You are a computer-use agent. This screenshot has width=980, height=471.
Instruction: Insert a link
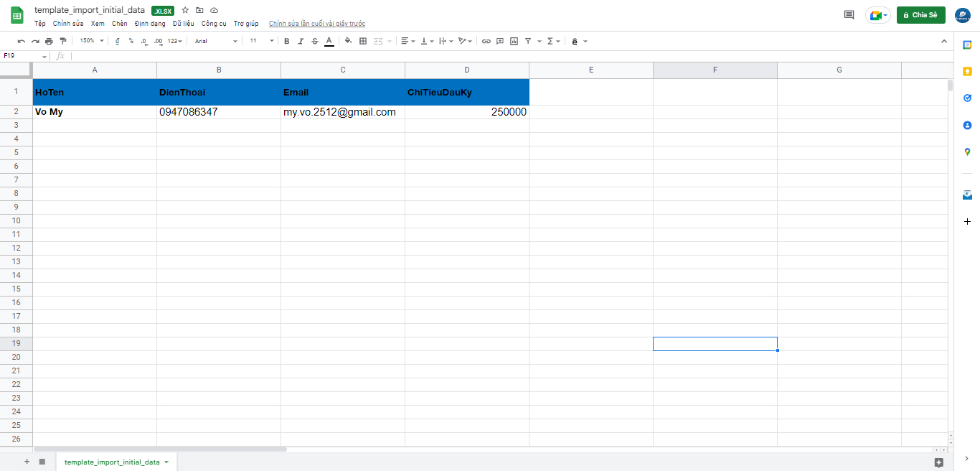coord(486,41)
